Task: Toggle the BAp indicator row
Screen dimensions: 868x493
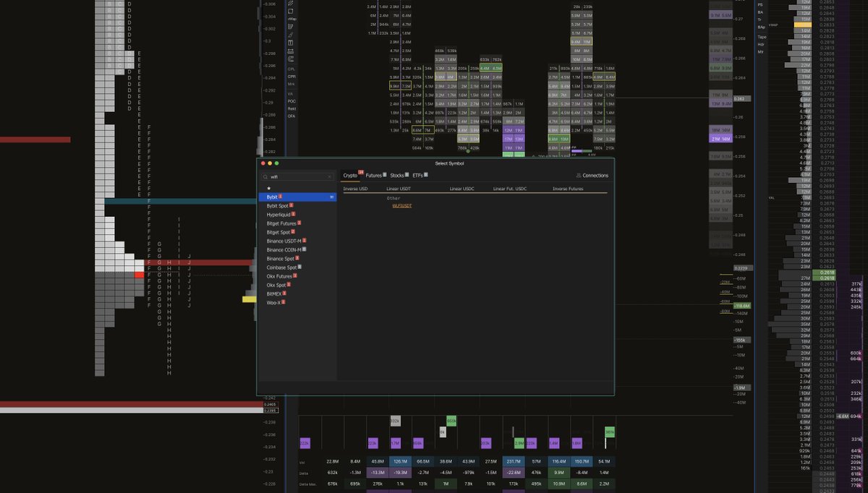Action: (760, 26)
